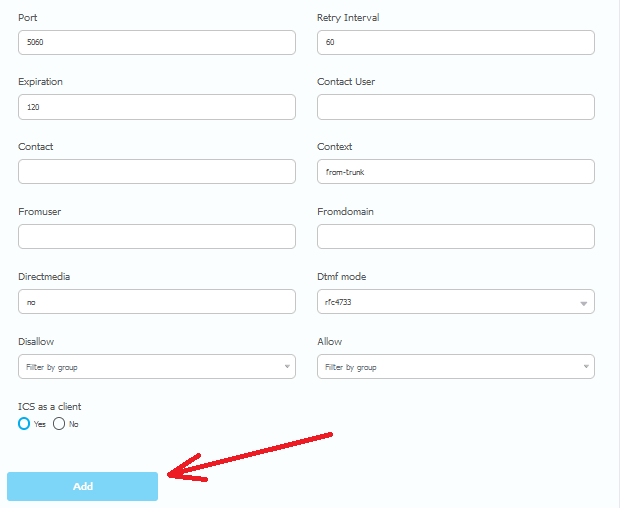Focus the Retry Interval field
Screen dimensions: 634x510
tap(455, 43)
